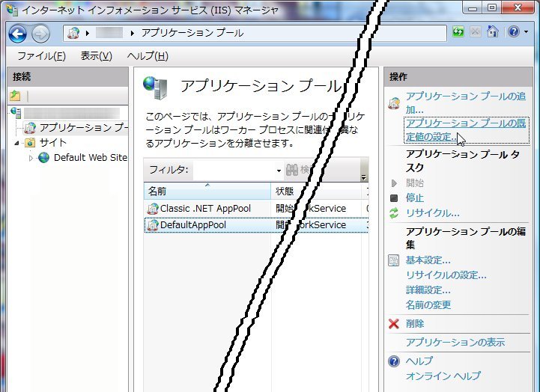This screenshot has width=540, height=392.
Task: Open the ファイル(F) menu
Action: 41,57
